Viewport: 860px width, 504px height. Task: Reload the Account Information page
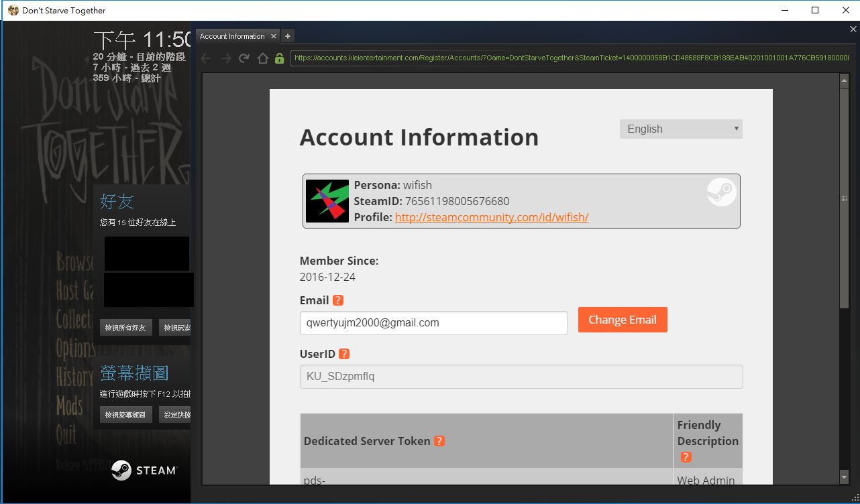tap(244, 58)
